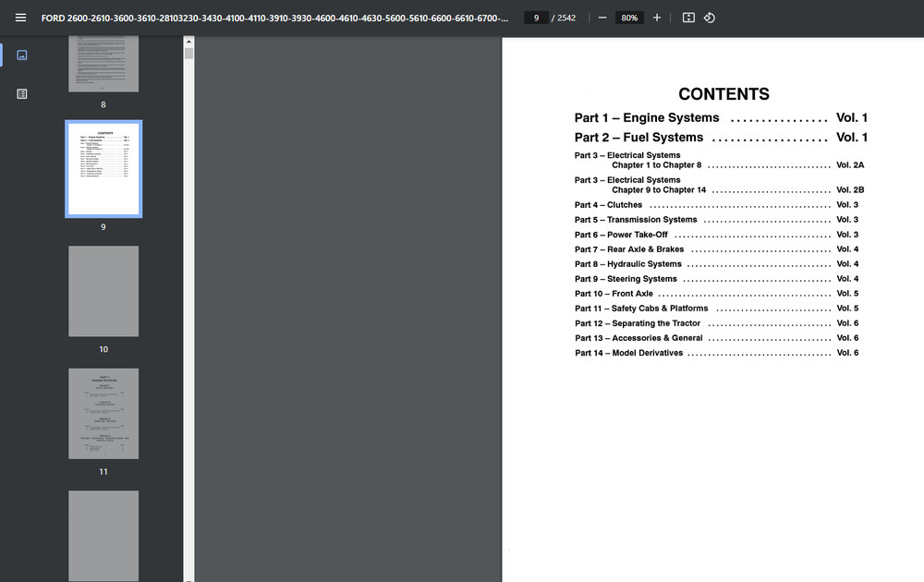
Task: Zoom in with the plus button
Action: 656,18
